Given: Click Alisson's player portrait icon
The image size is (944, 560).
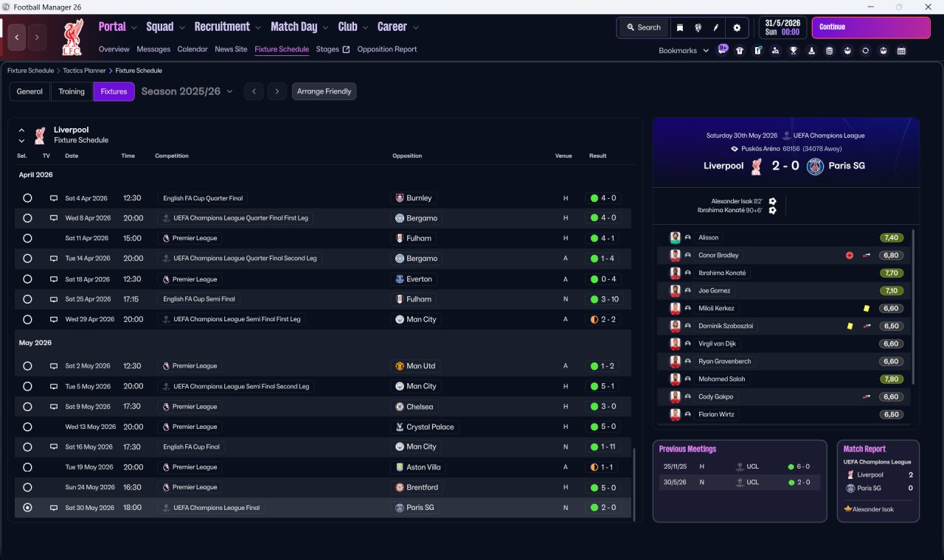Looking at the screenshot, I should tap(675, 237).
